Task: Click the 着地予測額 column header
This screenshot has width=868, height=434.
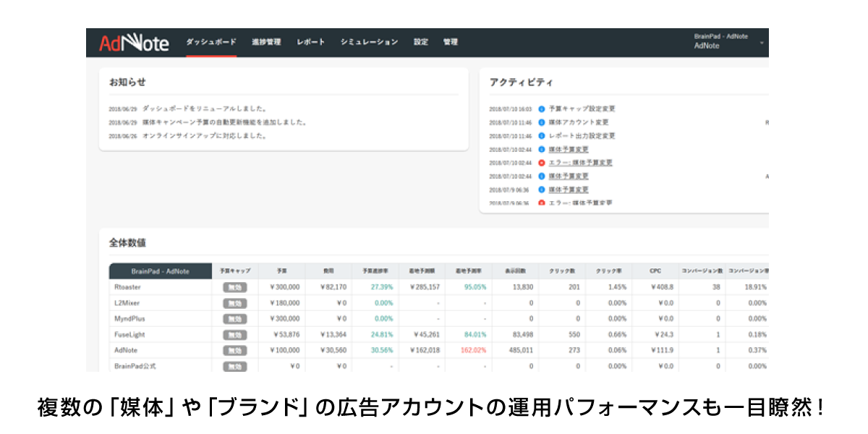Action: point(422,271)
